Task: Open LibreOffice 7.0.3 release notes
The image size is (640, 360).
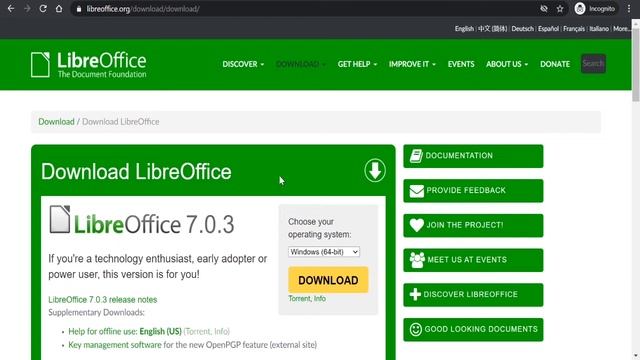Action: [x=102, y=300]
